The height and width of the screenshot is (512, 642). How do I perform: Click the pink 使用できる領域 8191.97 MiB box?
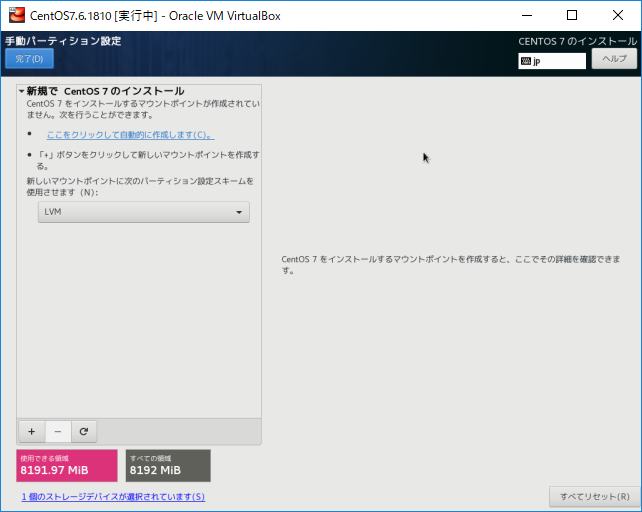(x=67, y=465)
